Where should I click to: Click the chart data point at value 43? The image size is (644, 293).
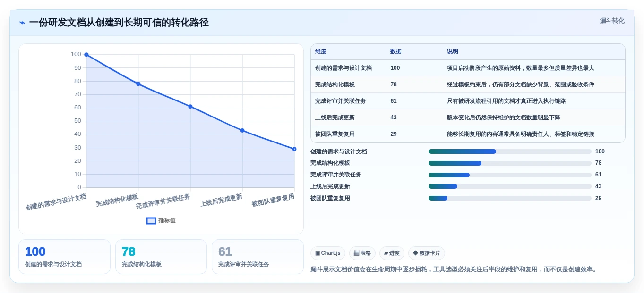click(x=242, y=130)
